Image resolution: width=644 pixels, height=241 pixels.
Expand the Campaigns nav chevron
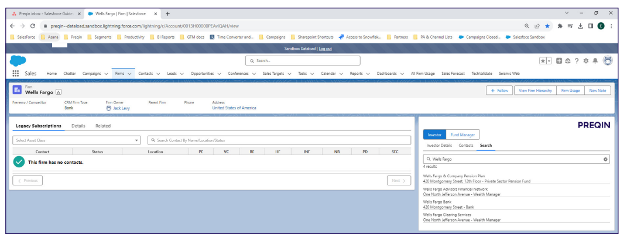(106, 74)
